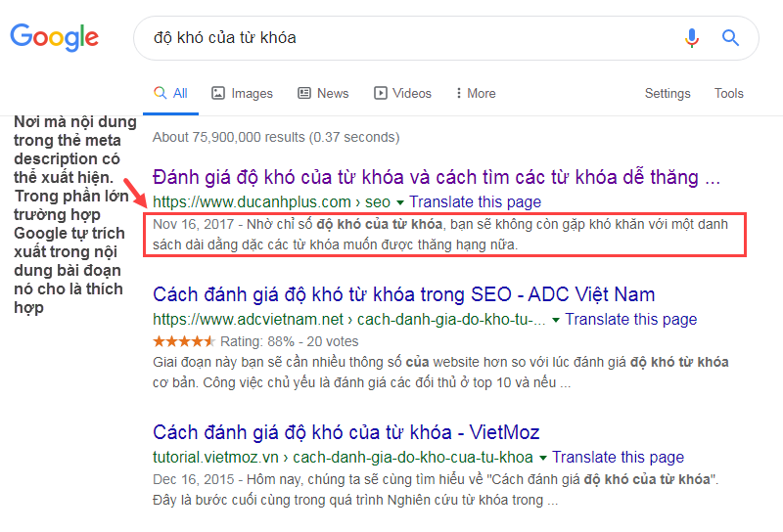Click the snippet starting Dec 16, 2015
The image size is (783, 532).
[x=436, y=490]
